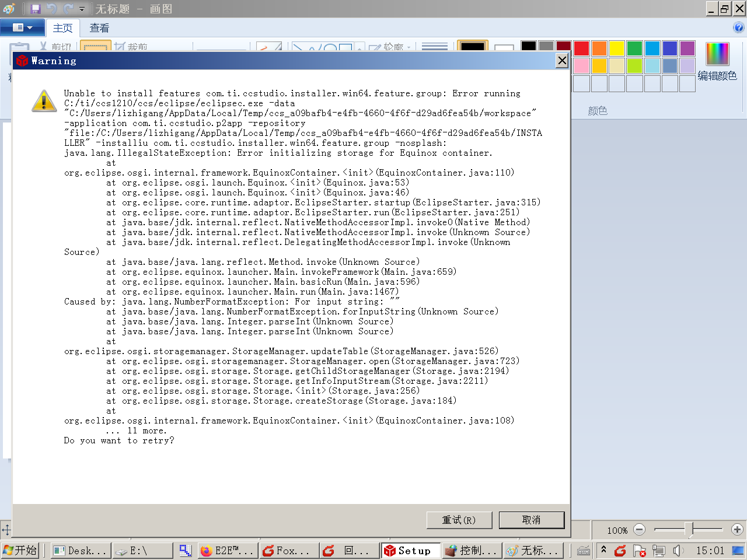Switch to the E:\ taskbar window
Screen dimensions: 747x560
(143, 550)
